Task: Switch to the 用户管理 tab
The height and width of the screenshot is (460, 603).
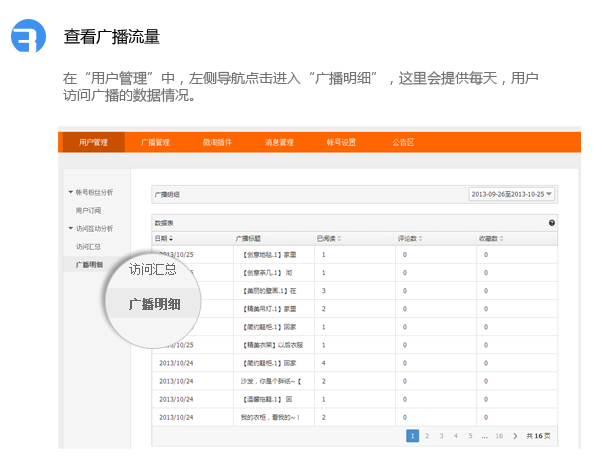Action: pos(93,142)
